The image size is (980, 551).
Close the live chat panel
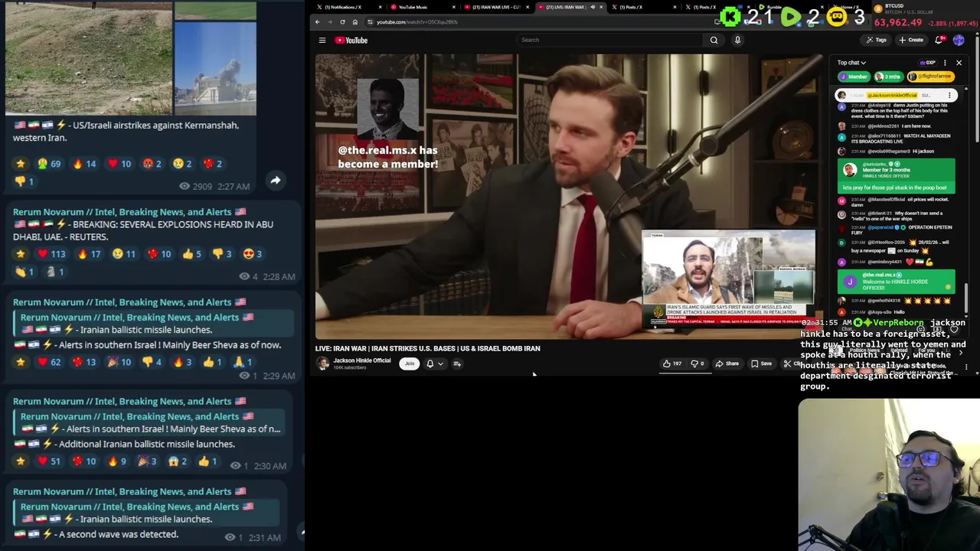959,63
